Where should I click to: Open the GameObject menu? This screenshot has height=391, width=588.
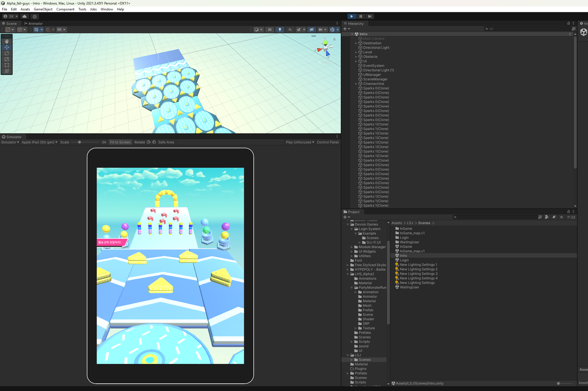43,9
